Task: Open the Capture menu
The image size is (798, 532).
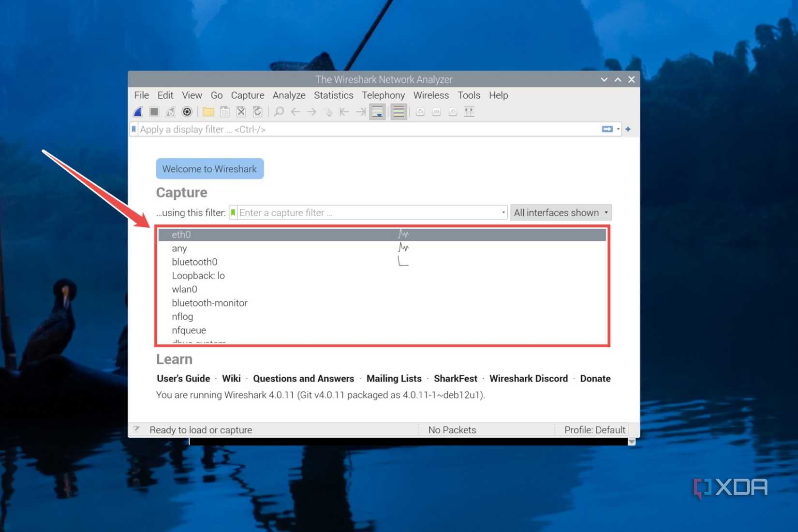Action: pyautogui.click(x=248, y=95)
